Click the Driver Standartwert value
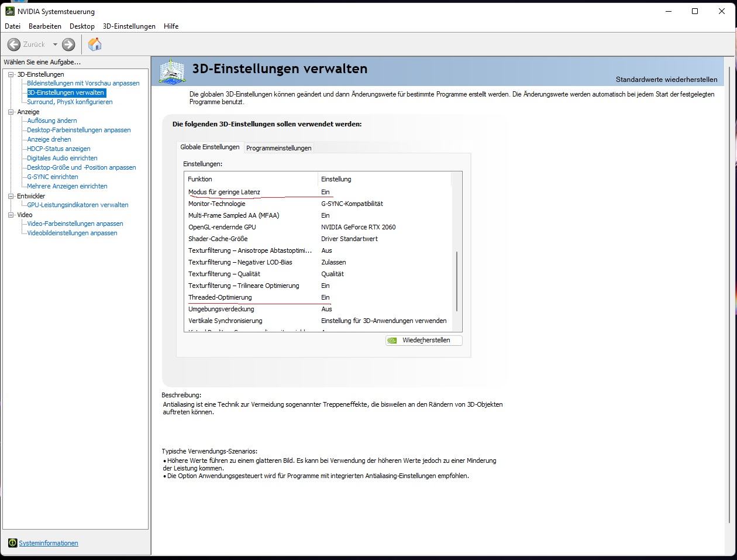This screenshot has width=737, height=560. [350, 239]
